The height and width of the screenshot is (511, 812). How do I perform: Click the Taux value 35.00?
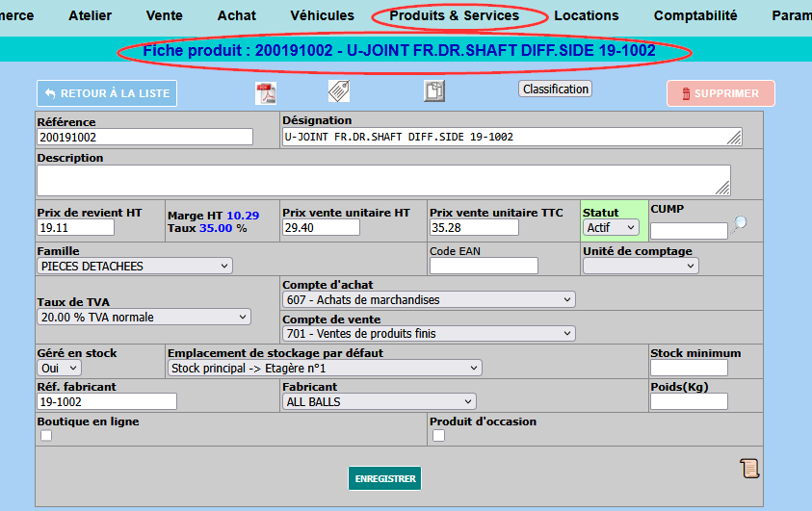216,228
